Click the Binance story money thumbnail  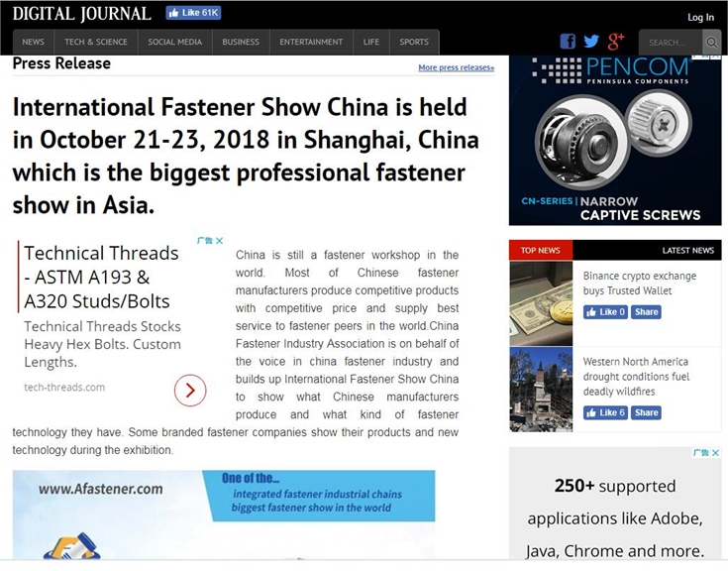541,303
